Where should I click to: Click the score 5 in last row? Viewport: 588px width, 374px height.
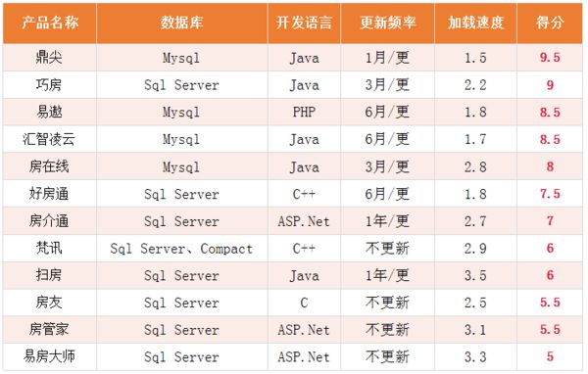[550, 356]
